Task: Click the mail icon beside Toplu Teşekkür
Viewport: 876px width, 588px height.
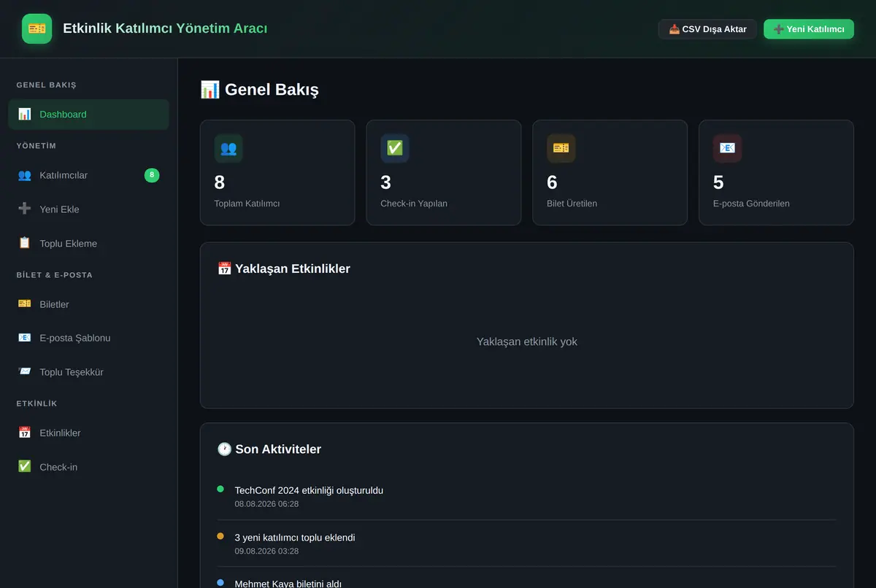Action: pos(25,371)
